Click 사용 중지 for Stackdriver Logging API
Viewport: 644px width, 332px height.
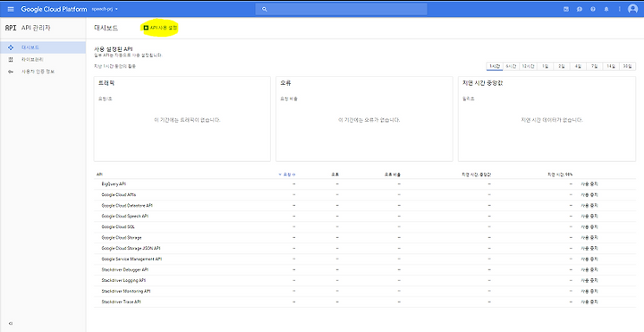[x=589, y=280]
